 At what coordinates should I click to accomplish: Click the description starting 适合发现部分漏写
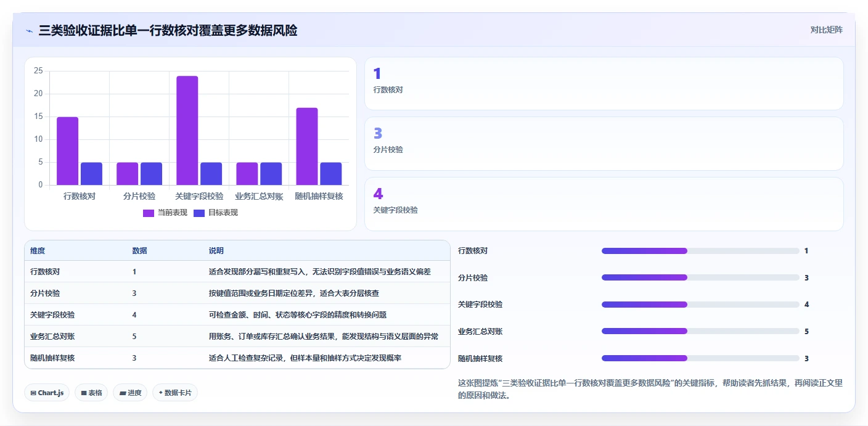(320, 272)
